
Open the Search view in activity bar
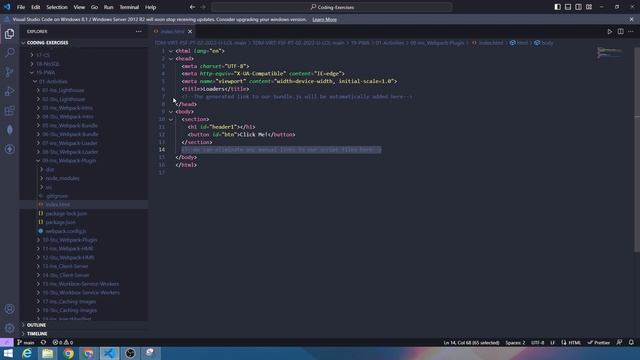tap(9, 53)
